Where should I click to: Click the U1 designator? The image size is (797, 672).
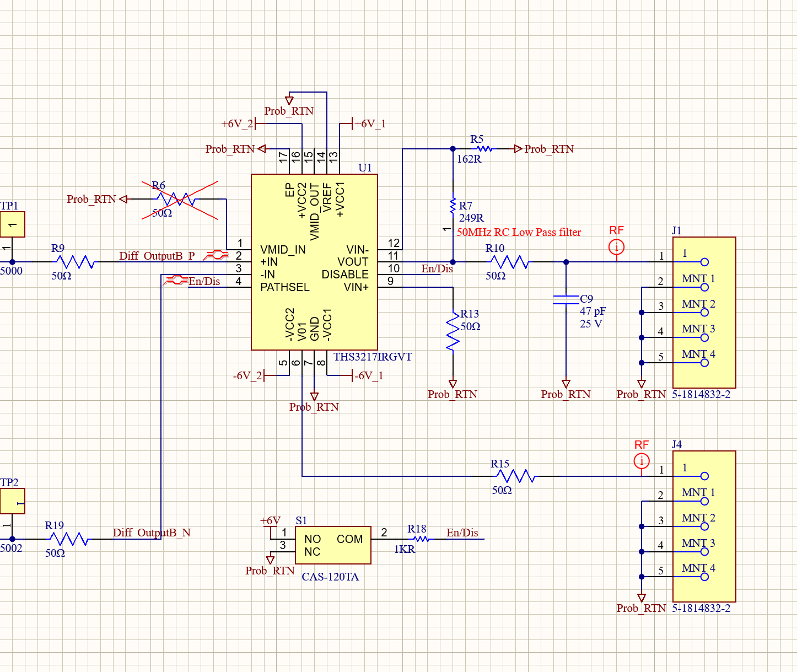(x=365, y=168)
